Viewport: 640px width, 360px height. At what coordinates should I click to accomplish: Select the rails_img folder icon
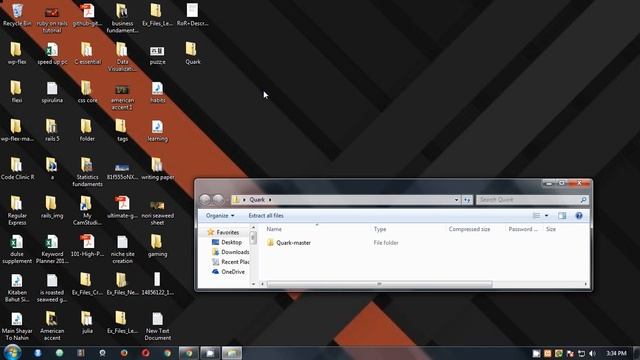[52, 207]
